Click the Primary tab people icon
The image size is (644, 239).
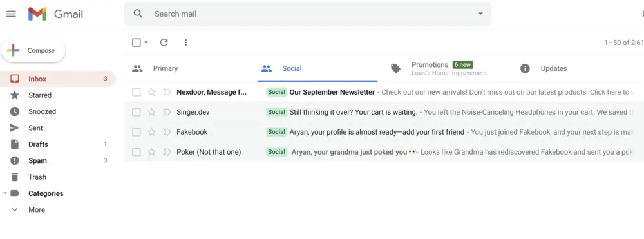(x=137, y=68)
